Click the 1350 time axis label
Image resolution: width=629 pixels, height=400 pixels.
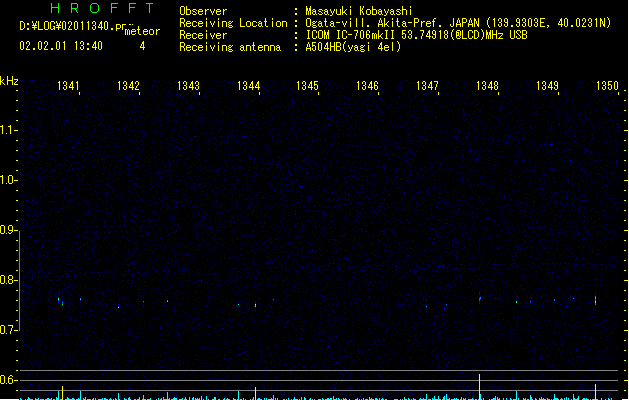(x=607, y=86)
